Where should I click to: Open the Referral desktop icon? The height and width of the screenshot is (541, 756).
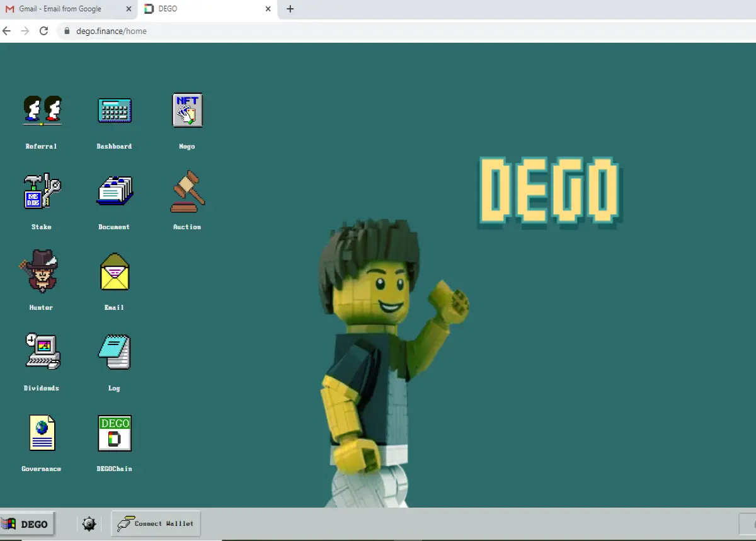pos(42,110)
